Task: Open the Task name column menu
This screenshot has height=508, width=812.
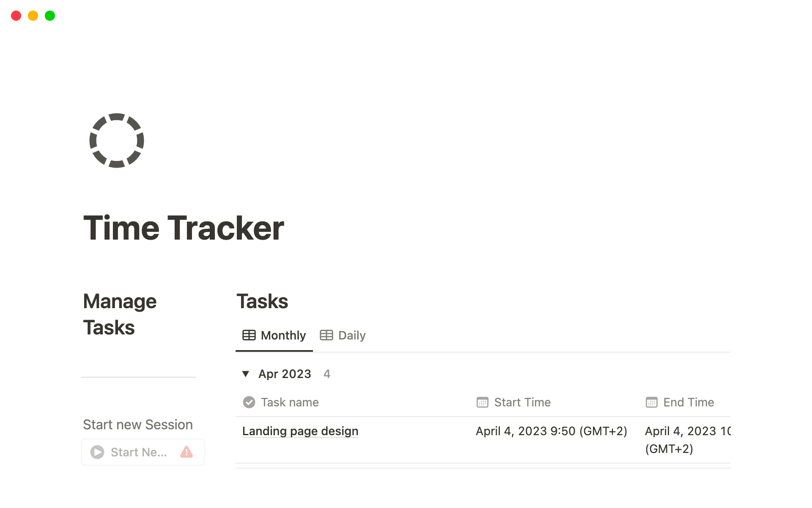Action: [290, 402]
